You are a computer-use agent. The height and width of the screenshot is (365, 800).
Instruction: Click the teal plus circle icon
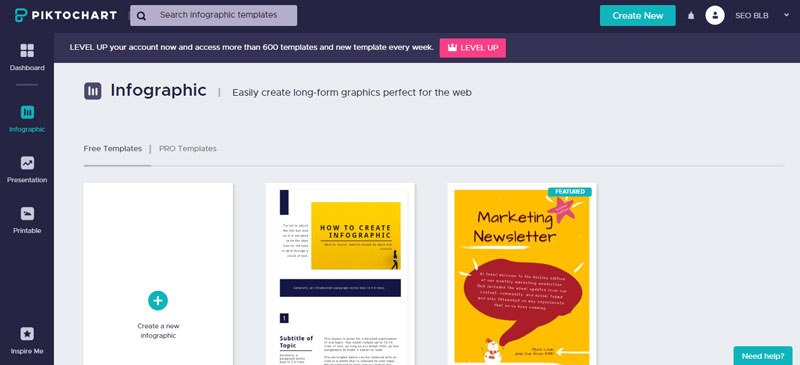158,300
